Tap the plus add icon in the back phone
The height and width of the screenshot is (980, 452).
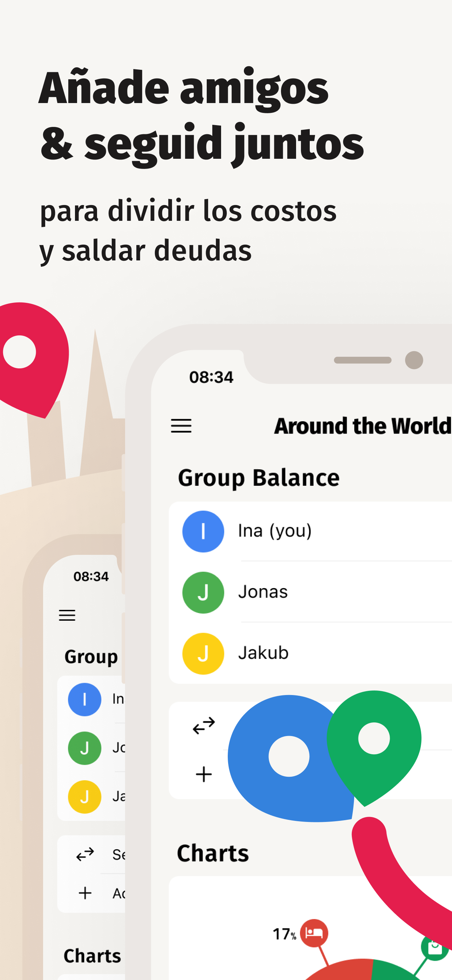85,893
